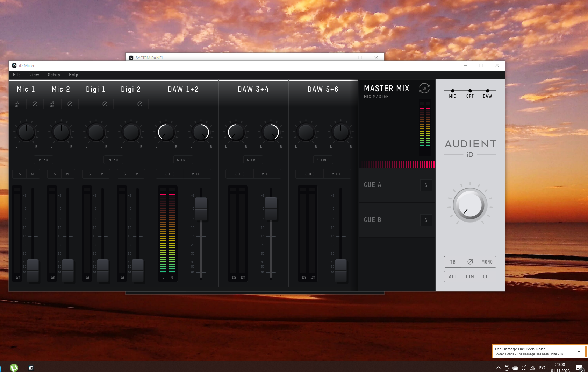Toggle phase invert on Digi 2 channel
Screen dimensions: 588x372
coord(140,104)
